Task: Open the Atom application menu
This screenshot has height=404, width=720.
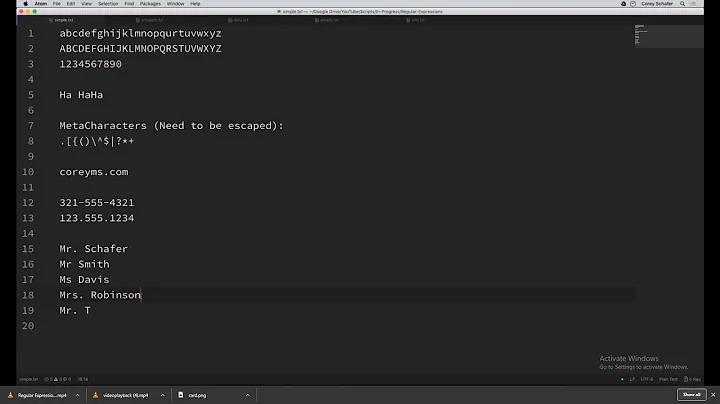Action: 41,4
